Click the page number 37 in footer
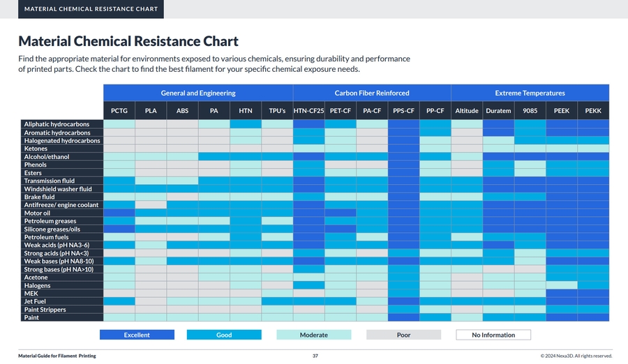 click(x=315, y=356)
